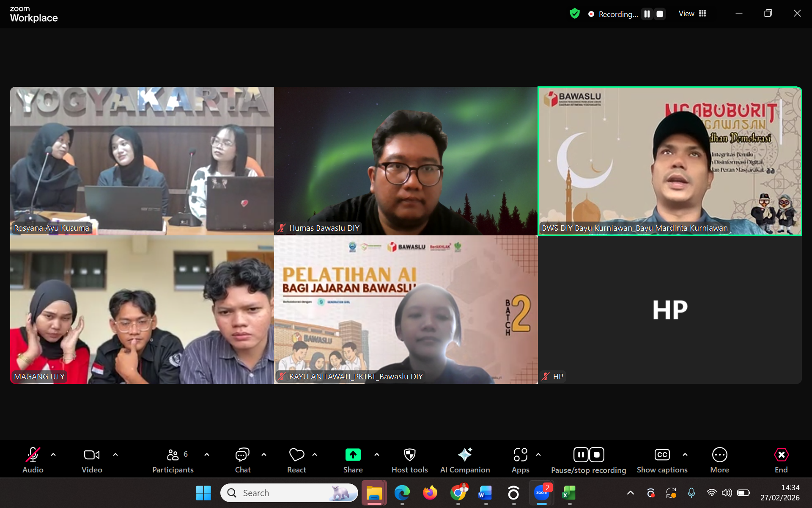Open the circular-ring app on the taskbar
812x508 pixels.
(513, 493)
